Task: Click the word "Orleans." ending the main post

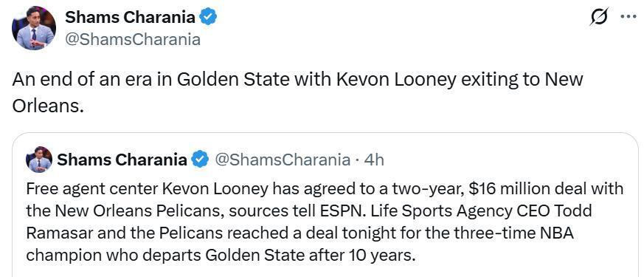Action: click(x=48, y=105)
